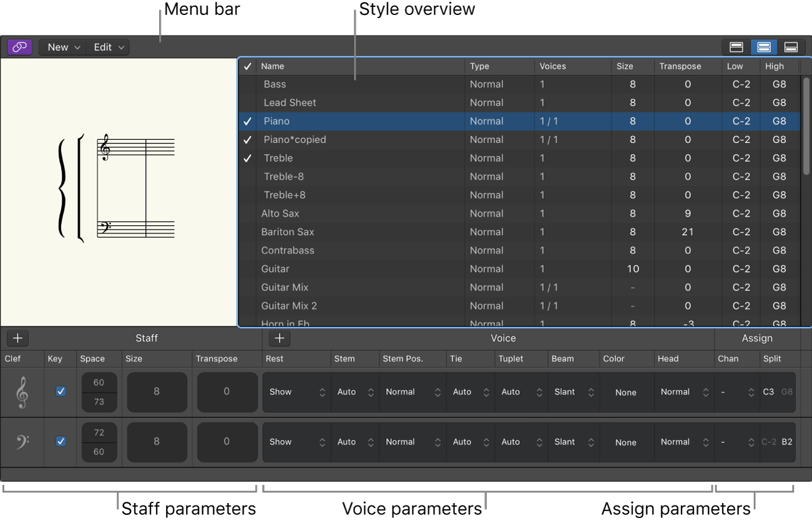This screenshot has width=812, height=523.
Task: Select the Lead Sheet style row
Action: tap(519, 102)
